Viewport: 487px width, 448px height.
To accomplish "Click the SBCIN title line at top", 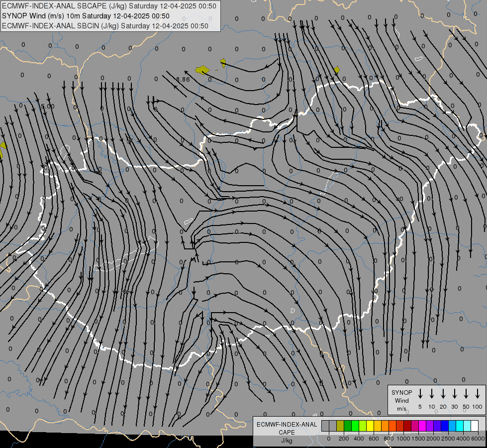I will point(105,26).
